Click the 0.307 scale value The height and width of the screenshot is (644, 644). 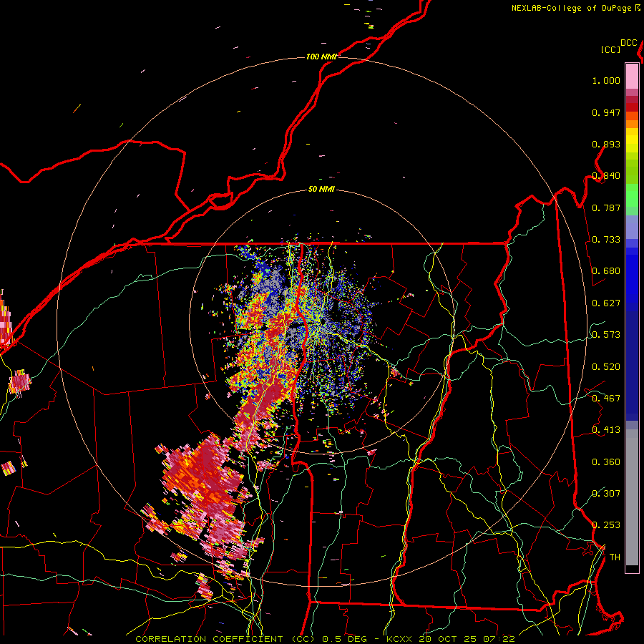606,493
